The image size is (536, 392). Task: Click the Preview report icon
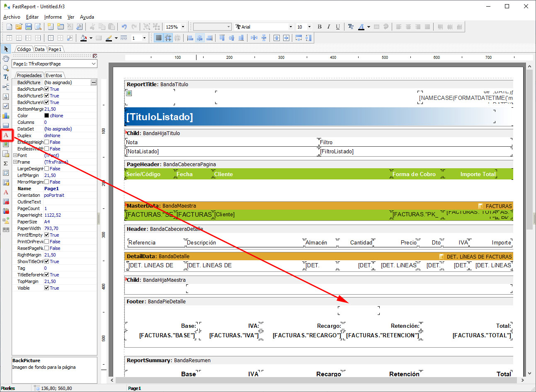(38, 27)
